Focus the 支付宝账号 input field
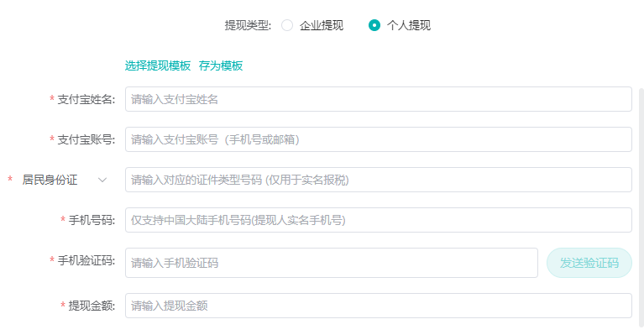The image size is (644, 335). coord(379,139)
